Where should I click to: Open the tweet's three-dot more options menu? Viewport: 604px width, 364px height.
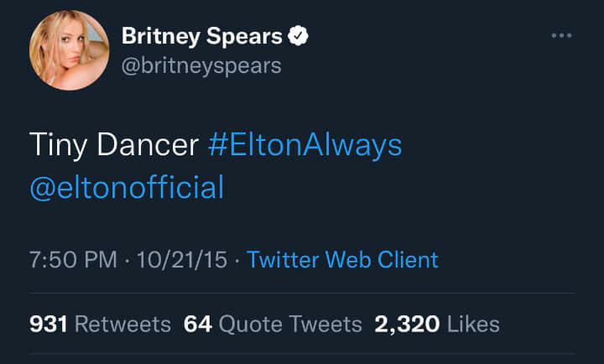(561, 36)
